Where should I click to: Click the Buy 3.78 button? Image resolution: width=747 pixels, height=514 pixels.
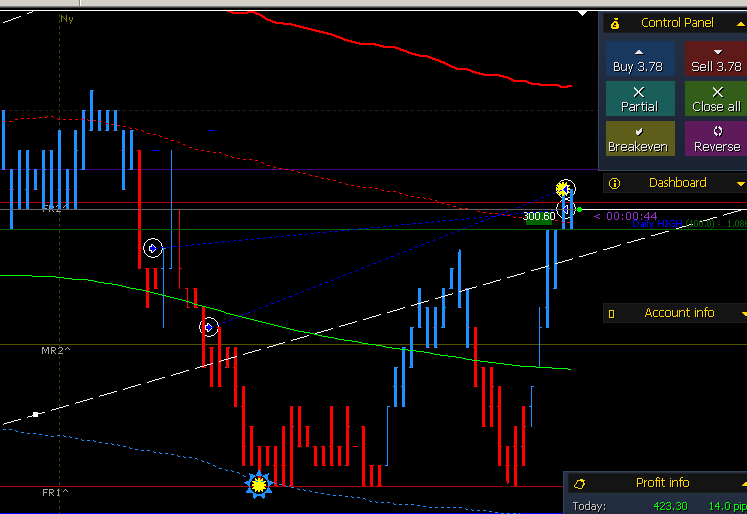coord(640,59)
